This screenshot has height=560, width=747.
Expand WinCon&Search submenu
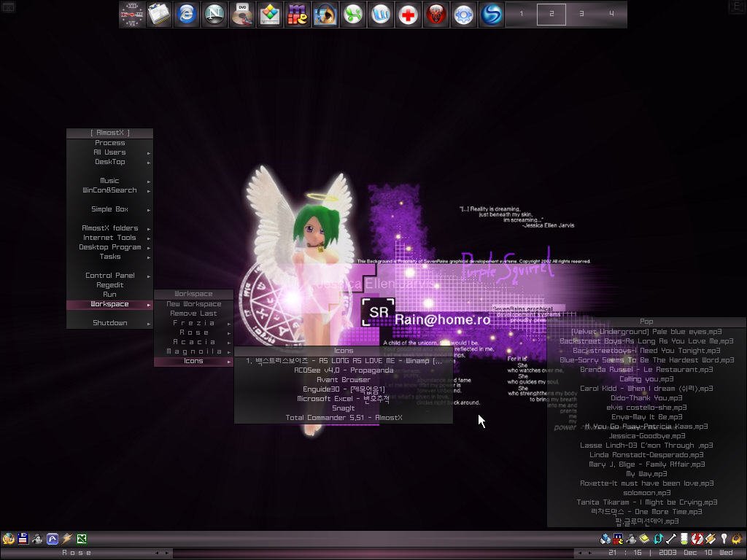(109, 190)
